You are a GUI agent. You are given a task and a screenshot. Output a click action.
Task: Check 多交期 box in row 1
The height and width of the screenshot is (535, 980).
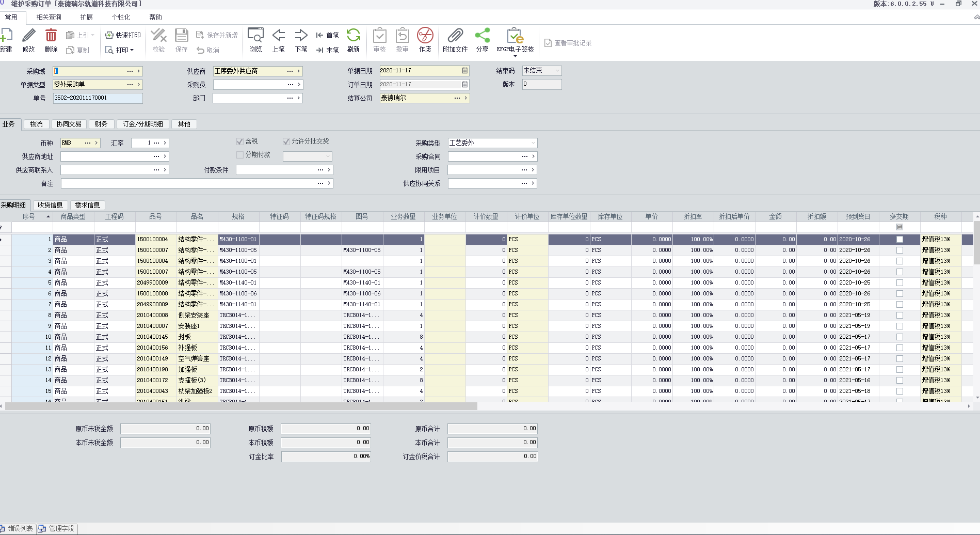point(899,240)
